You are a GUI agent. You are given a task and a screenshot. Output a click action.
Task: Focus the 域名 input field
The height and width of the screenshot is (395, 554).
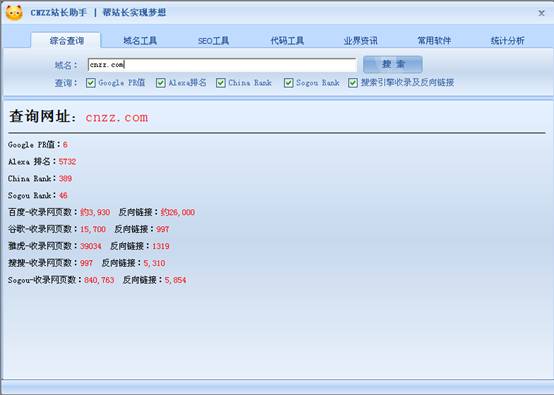coord(222,65)
